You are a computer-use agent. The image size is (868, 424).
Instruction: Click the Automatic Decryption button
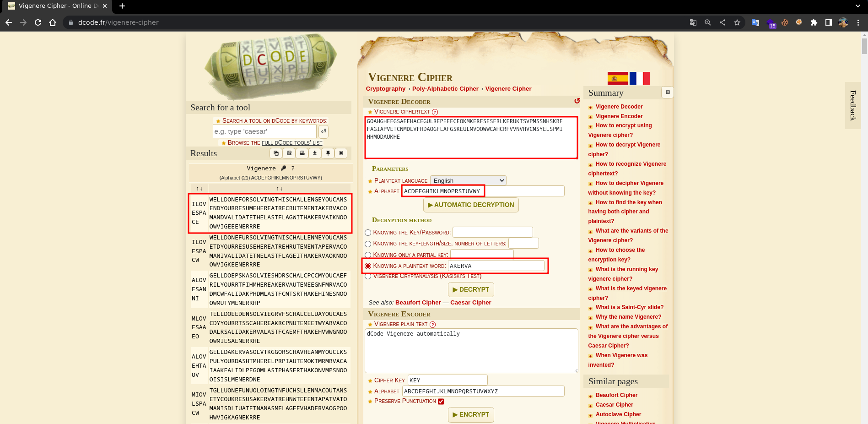pyautogui.click(x=470, y=205)
